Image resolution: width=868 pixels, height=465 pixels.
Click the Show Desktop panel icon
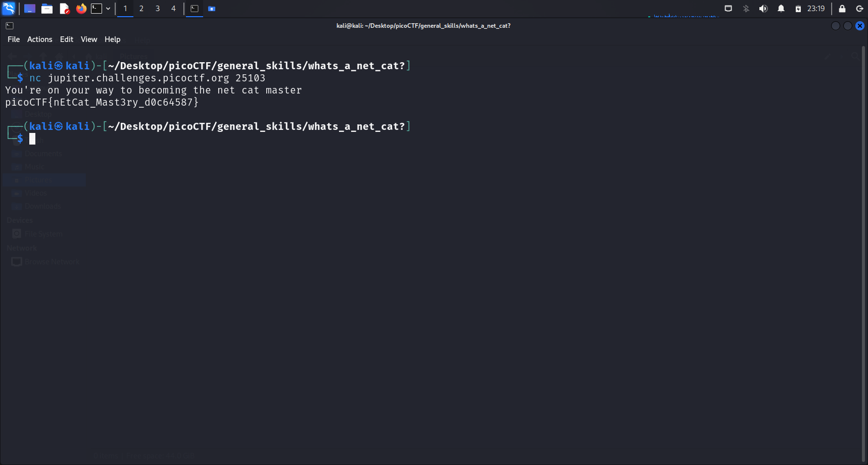click(x=30, y=9)
